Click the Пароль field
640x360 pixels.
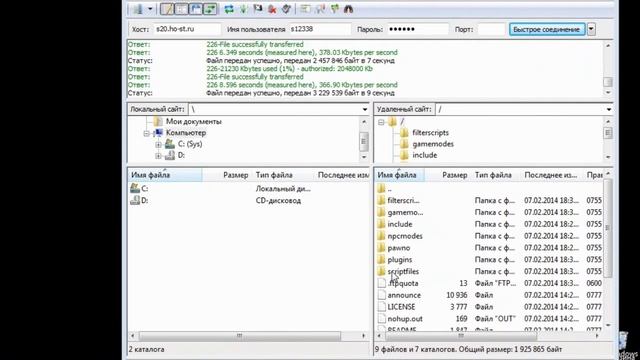[417, 29]
